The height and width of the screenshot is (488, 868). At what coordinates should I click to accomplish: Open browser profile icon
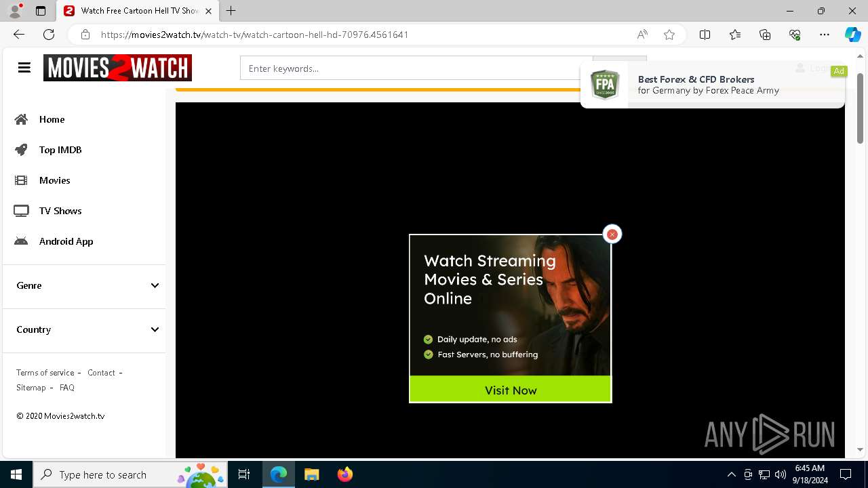pos(15,11)
